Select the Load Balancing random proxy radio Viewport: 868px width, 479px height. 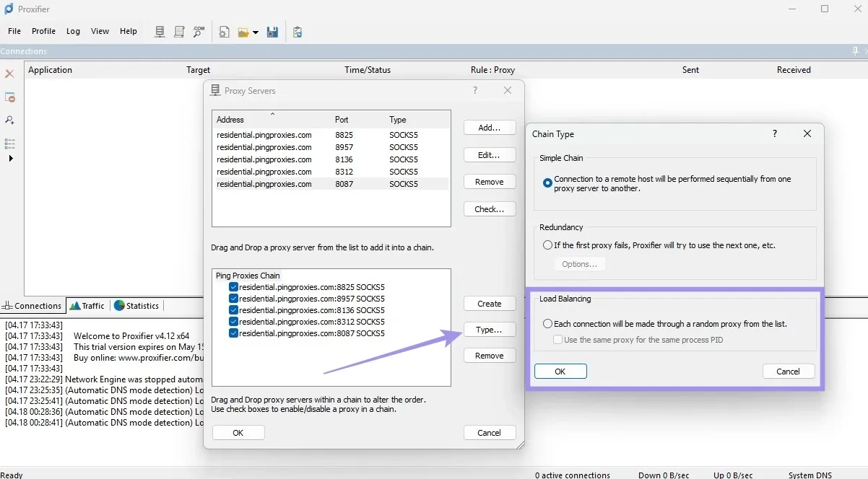pyautogui.click(x=547, y=324)
